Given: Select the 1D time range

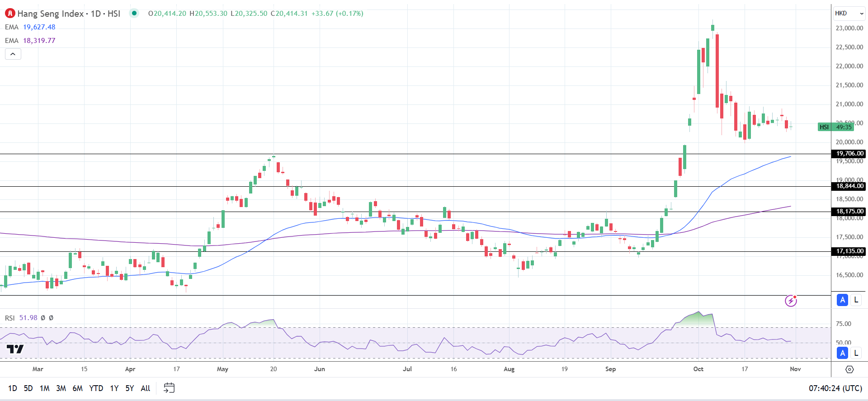Looking at the screenshot, I should point(13,388).
